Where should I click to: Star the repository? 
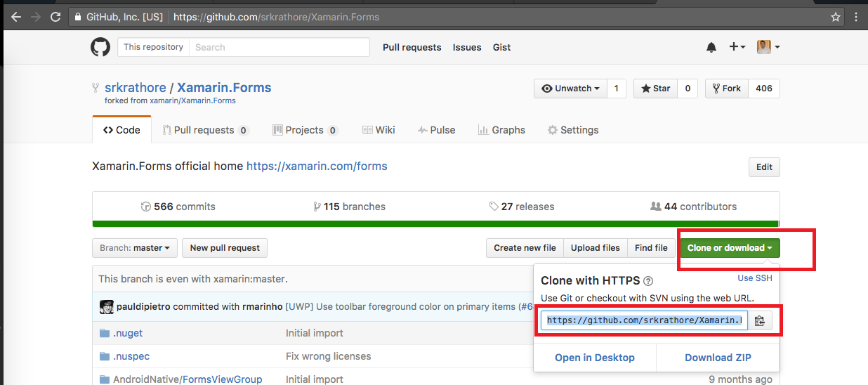(x=656, y=89)
